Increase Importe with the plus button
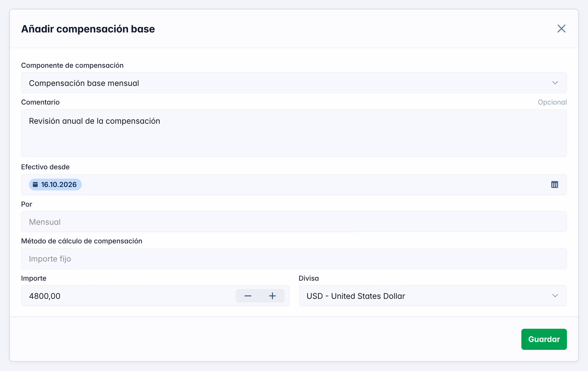 [272, 296]
